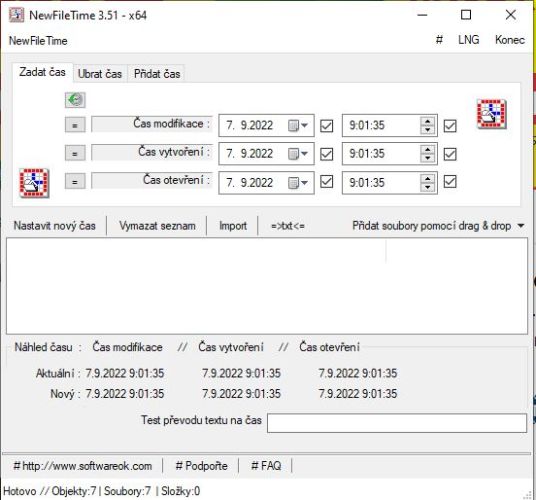Open calendar icon for Čas modifikace date
Viewport: 536px width, 500px height.
293,125
